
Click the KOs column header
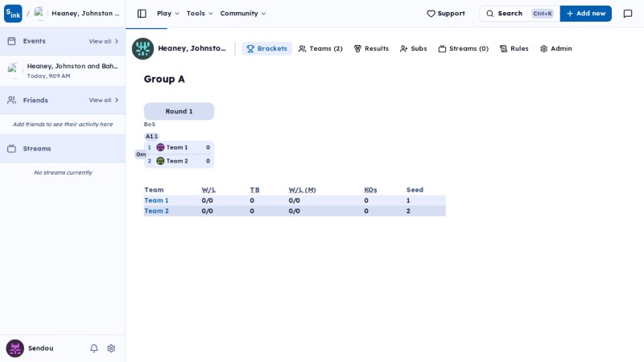click(x=370, y=190)
